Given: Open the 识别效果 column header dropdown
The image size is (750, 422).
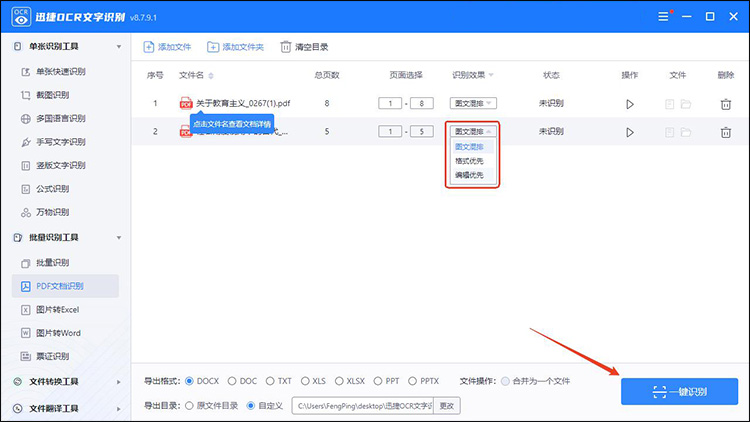Looking at the screenshot, I should coord(491,75).
